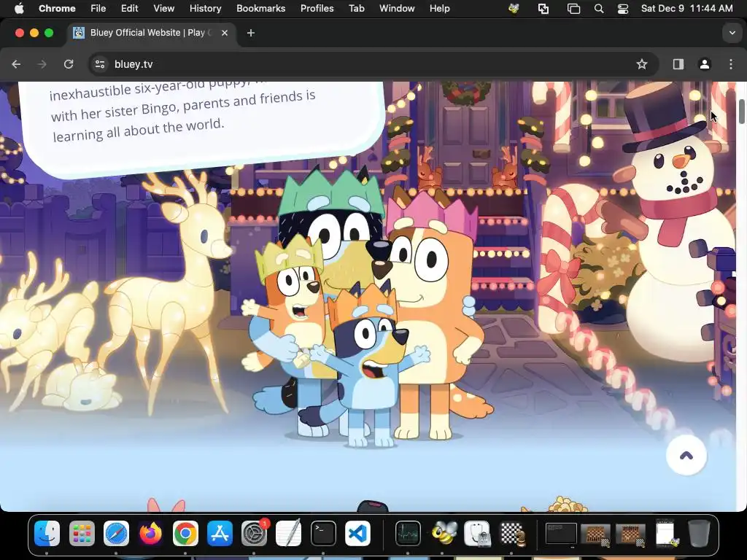This screenshot has width=747, height=560.
Task: Click the date and time
Action: pyautogui.click(x=686, y=9)
